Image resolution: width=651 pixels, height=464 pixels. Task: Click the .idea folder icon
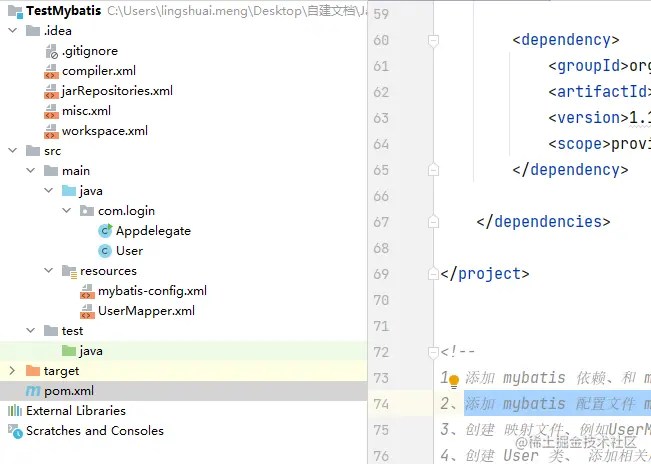pyautogui.click(x=33, y=31)
